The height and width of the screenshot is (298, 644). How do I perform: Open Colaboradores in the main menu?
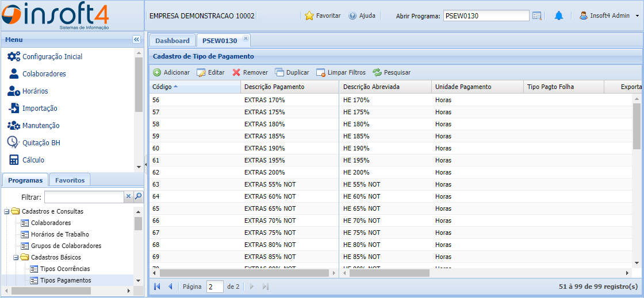(x=44, y=73)
